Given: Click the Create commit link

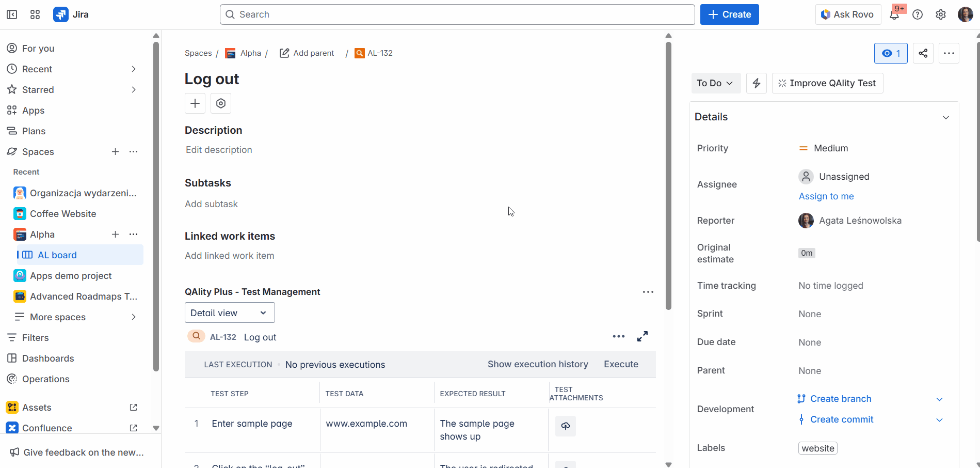Looking at the screenshot, I should pos(842,419).
